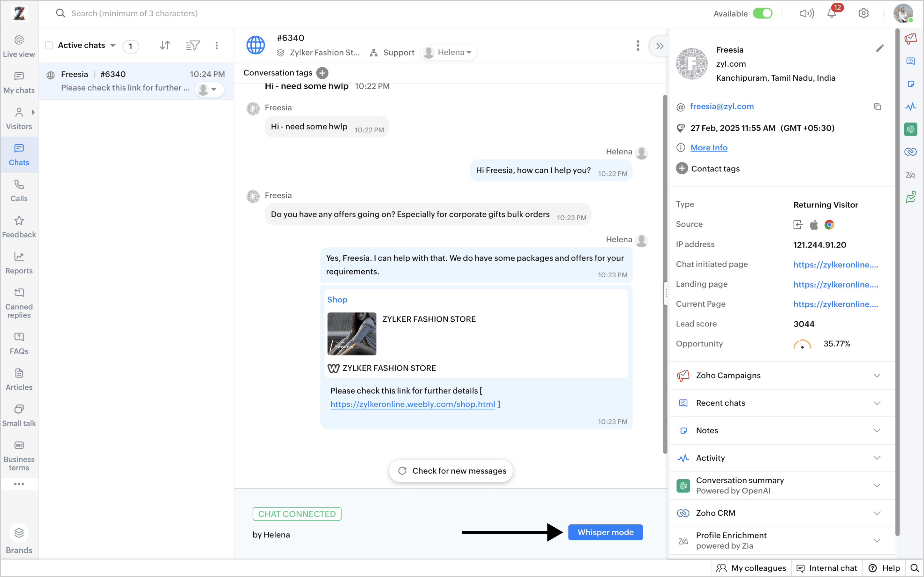This screenshot has width=924, height=577.
Task: Collapse the visitor info panel arrows
Action: pos(660,46)
